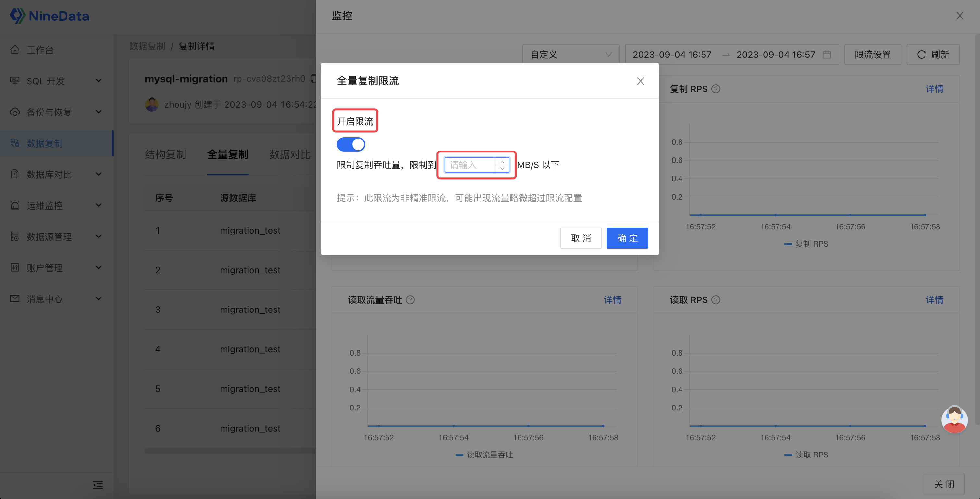Switch to the 数据对比 tab
980x499 pixels.
click(290, 154)
